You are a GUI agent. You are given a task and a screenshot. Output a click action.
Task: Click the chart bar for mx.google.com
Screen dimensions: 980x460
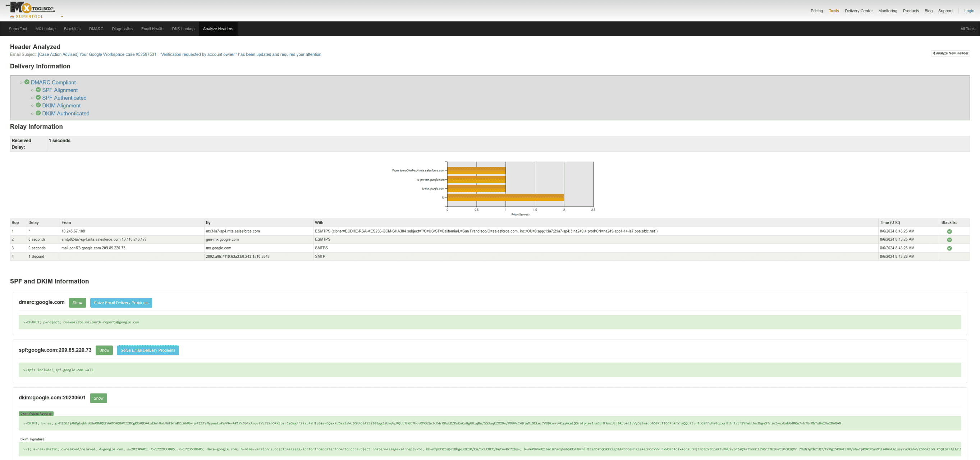click(476, 189)
